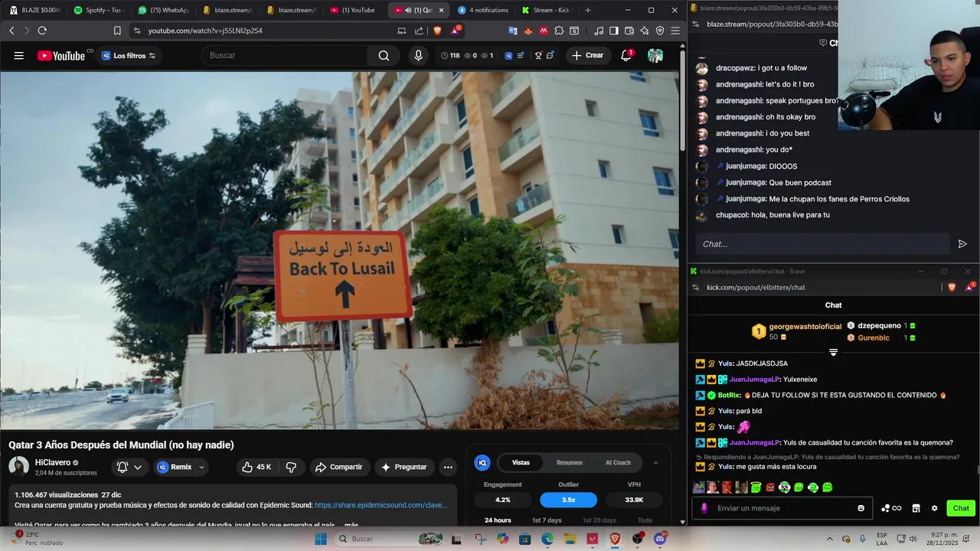Select the 1st 7 days range in vidIQ

547,520
